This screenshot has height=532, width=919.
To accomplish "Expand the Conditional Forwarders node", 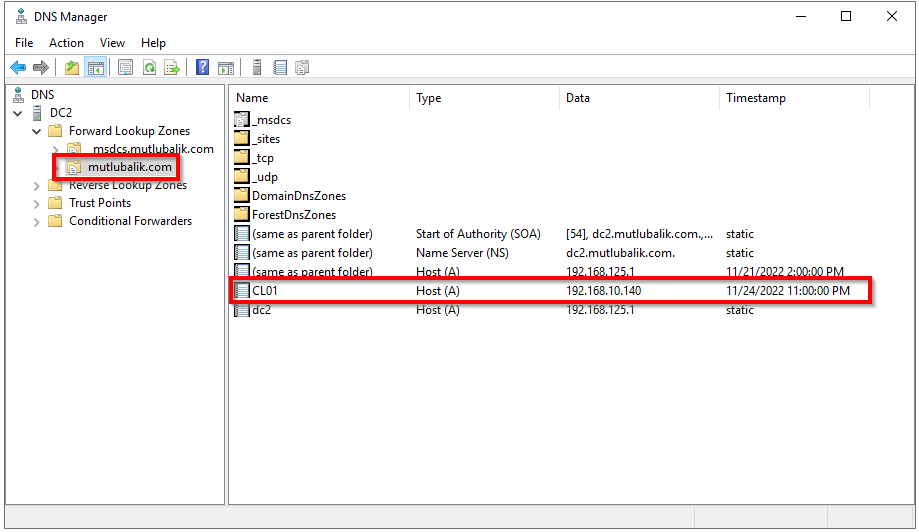I will pos(36,222).
